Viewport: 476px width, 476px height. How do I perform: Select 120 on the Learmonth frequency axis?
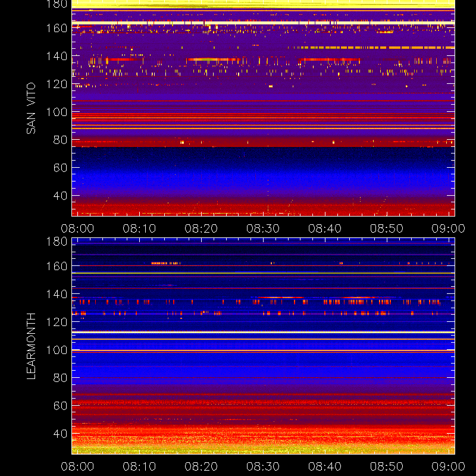pos(57,322)
